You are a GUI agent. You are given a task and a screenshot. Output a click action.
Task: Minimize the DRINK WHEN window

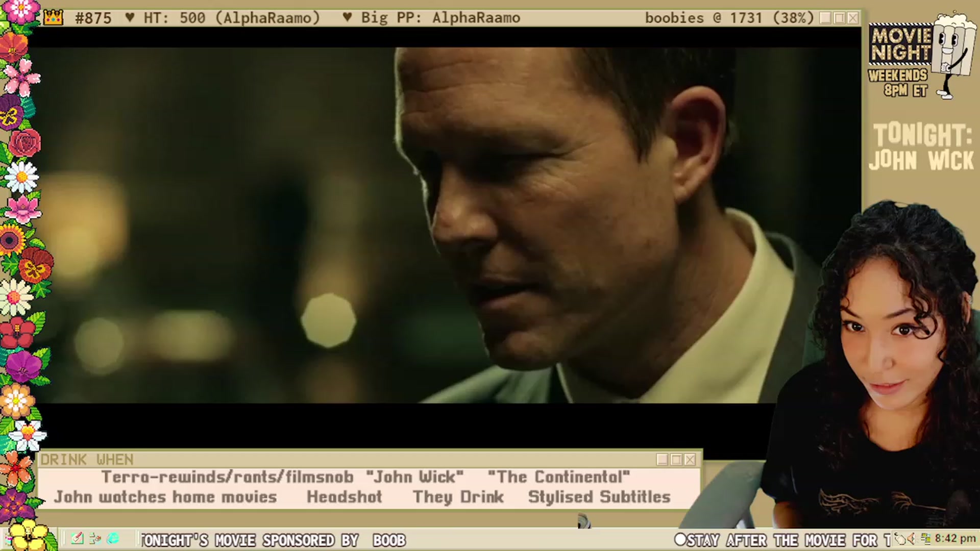pos(663,460)
